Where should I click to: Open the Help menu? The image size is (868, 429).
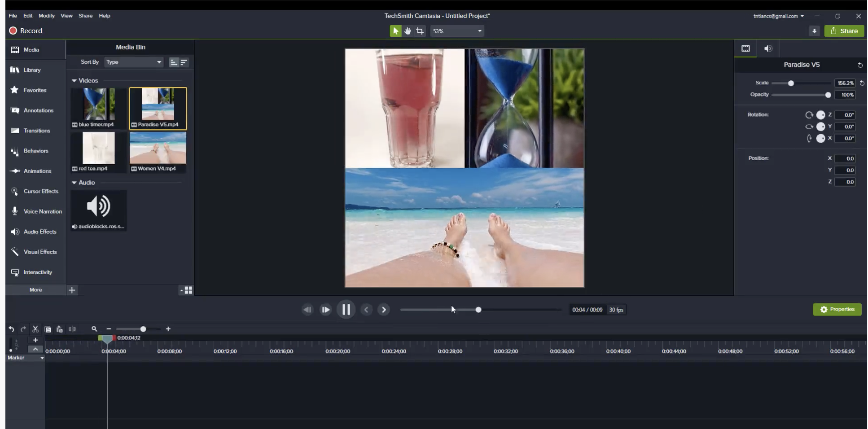point(105,16)
